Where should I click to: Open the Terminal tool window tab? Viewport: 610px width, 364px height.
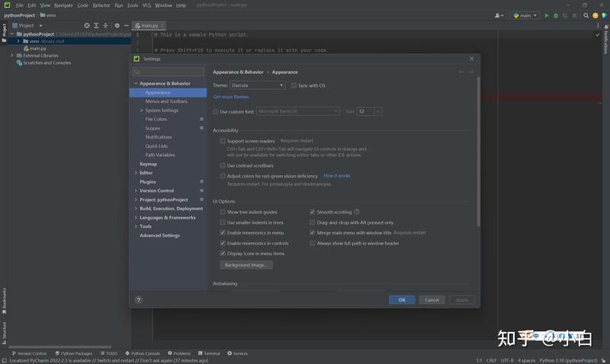[209, 353]
